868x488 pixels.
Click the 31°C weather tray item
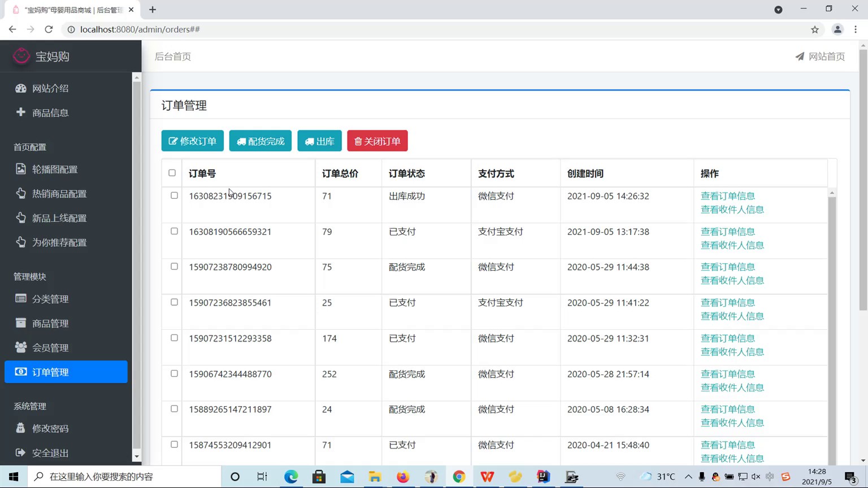pyautogui.click(x=658, y=477)
